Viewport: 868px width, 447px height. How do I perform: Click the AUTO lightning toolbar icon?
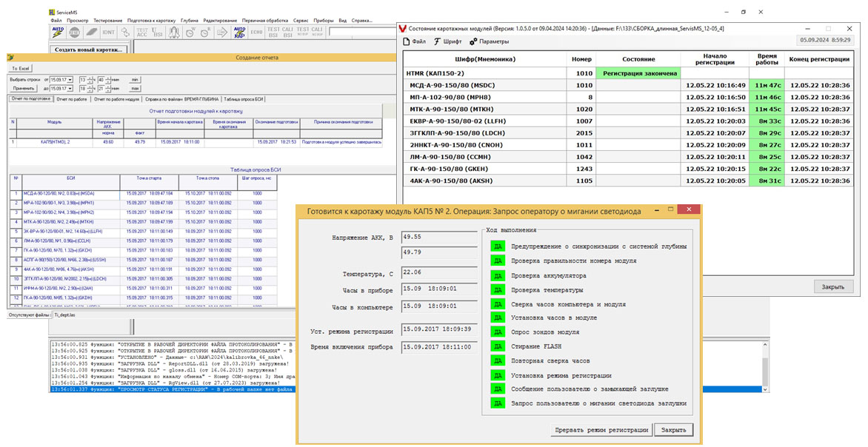pos(58,32)
